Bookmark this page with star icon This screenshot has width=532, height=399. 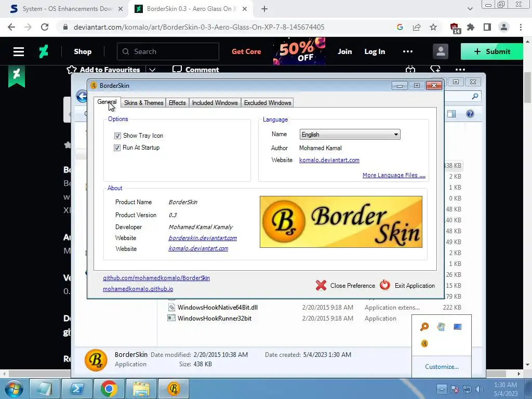[x=433, y=27]
